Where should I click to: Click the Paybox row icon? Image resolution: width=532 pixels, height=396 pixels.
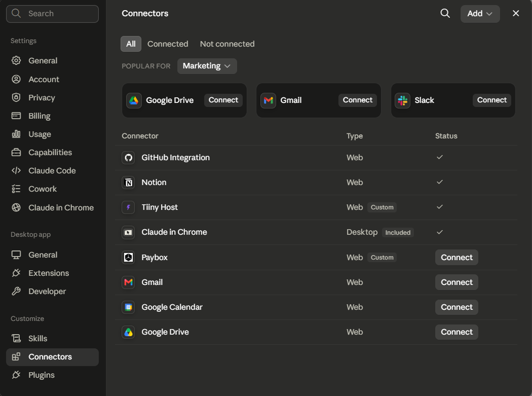pos(128,258)
